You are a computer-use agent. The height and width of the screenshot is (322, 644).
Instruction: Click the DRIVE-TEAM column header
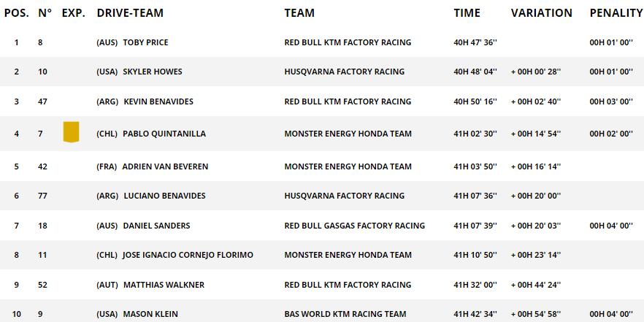pos(130,12)
